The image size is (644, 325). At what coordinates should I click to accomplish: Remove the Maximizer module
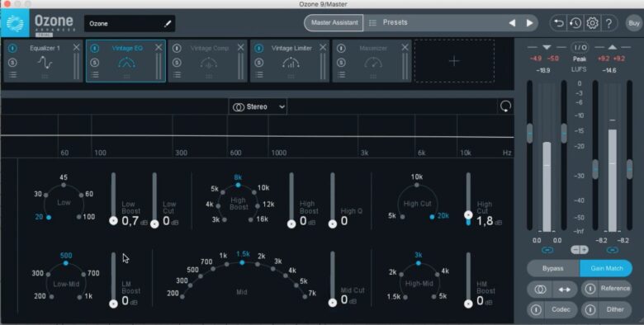click(x=405, y=48)
